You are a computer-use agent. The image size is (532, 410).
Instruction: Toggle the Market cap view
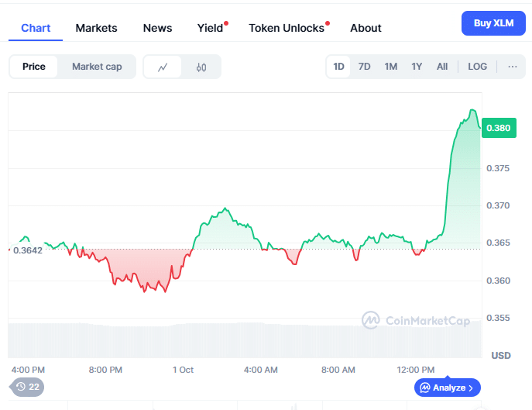[x=97, y=67]
